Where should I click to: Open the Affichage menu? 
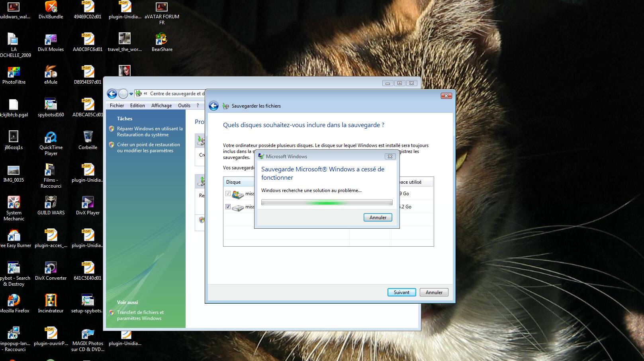click(x=161, y=106)
